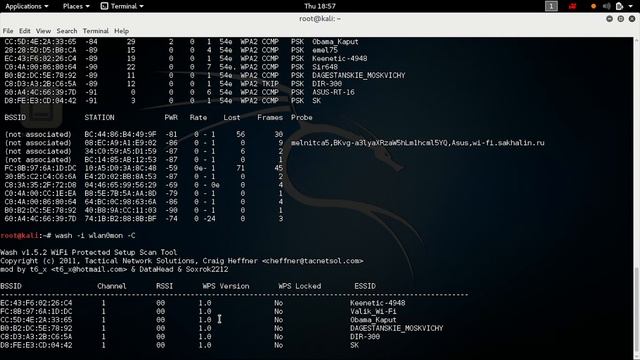Click station 34:C0:59:A5:D1:59
This screenshot has height=360, width=640.
[120, 151]
